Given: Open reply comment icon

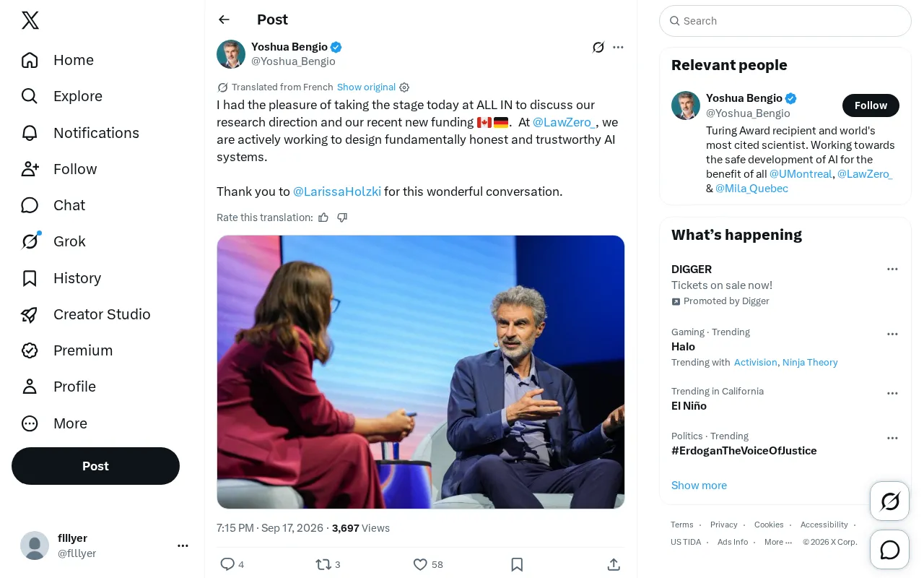Looking at the screenshot, I should (x=227, y=564).
